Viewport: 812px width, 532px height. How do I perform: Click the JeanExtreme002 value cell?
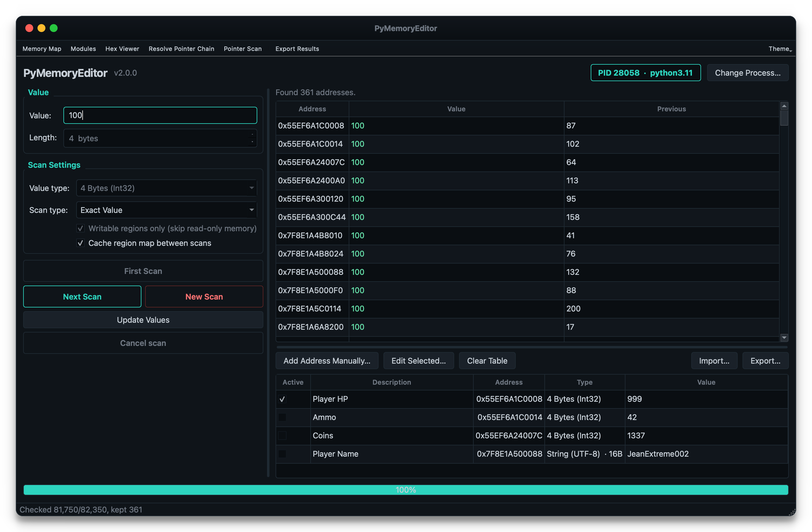pos(706,454)
